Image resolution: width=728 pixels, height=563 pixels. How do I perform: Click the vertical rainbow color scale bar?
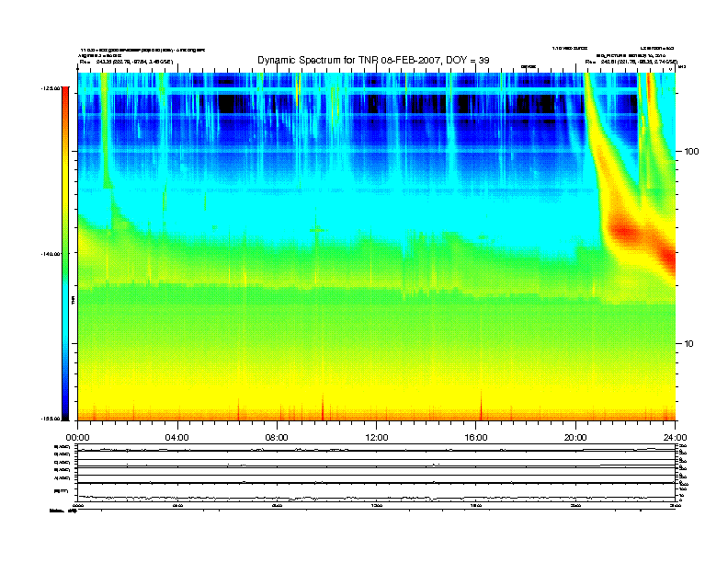point(65,253)
